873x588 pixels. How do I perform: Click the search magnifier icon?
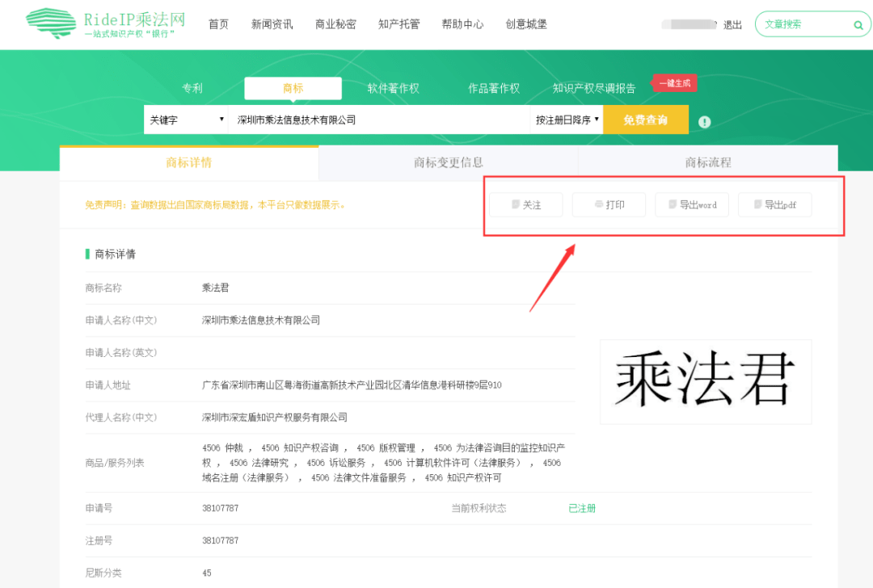[x=858, y=25]
